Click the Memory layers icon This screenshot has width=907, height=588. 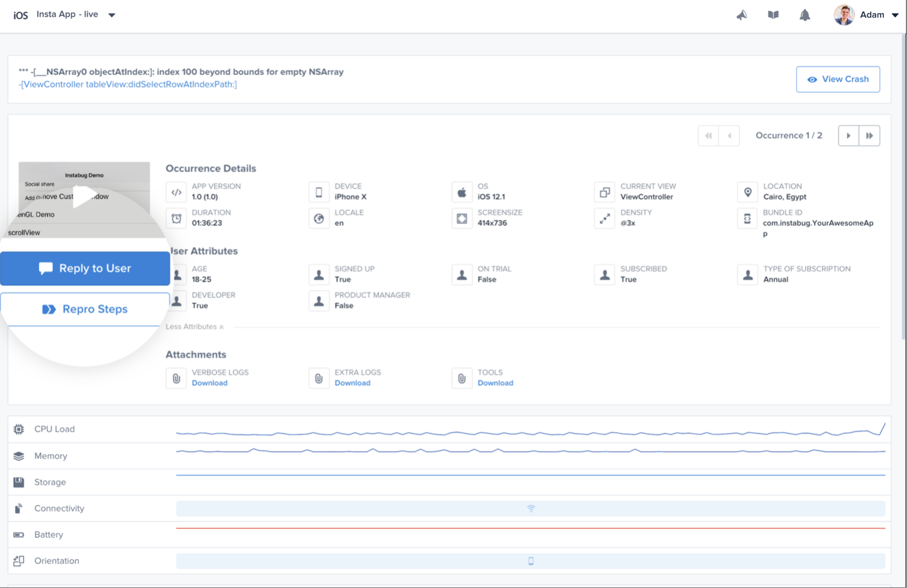tap(19, 456)
